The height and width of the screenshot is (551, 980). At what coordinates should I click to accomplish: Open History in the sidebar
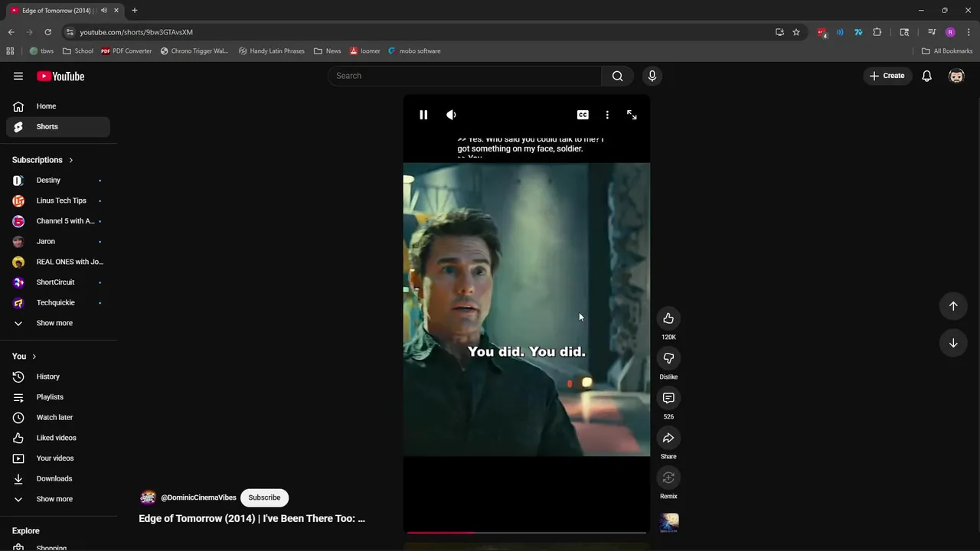click(58, 377)
